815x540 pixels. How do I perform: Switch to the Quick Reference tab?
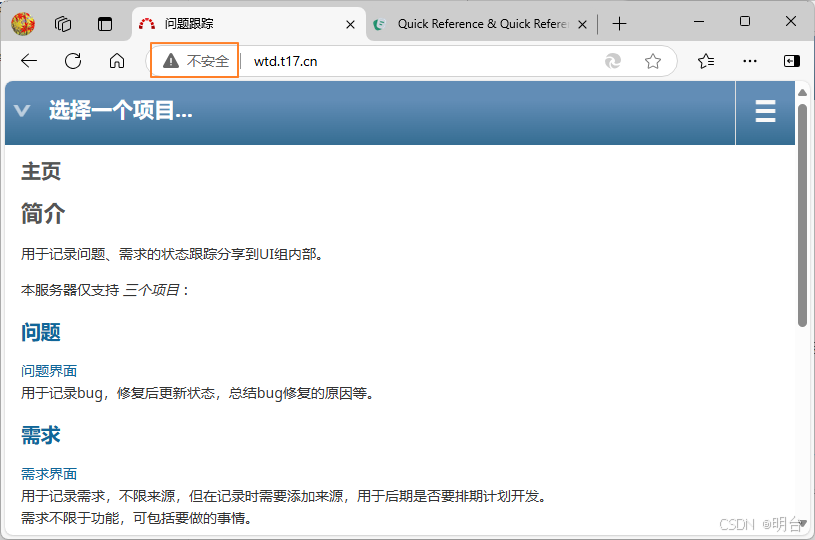[x=483, y=24]
